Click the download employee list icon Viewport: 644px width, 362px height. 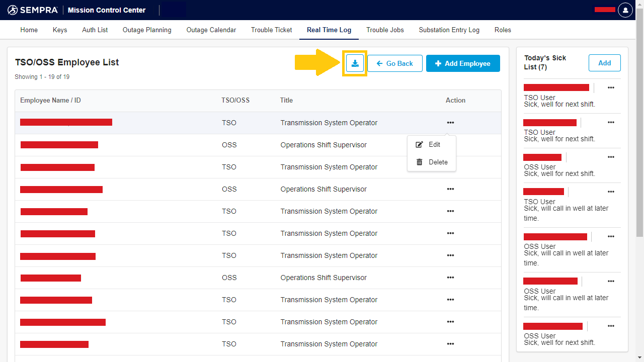pos(355,63)
